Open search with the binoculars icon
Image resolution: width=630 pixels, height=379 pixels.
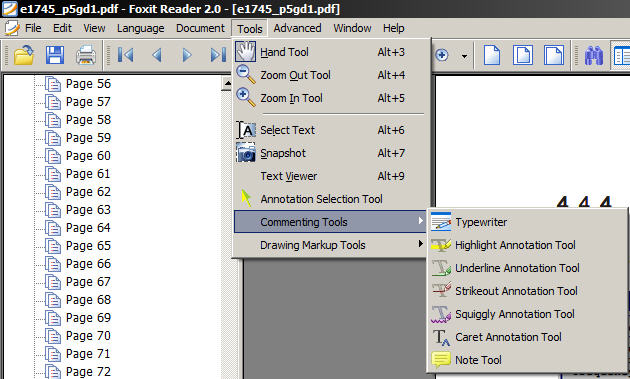coord(594,55)
